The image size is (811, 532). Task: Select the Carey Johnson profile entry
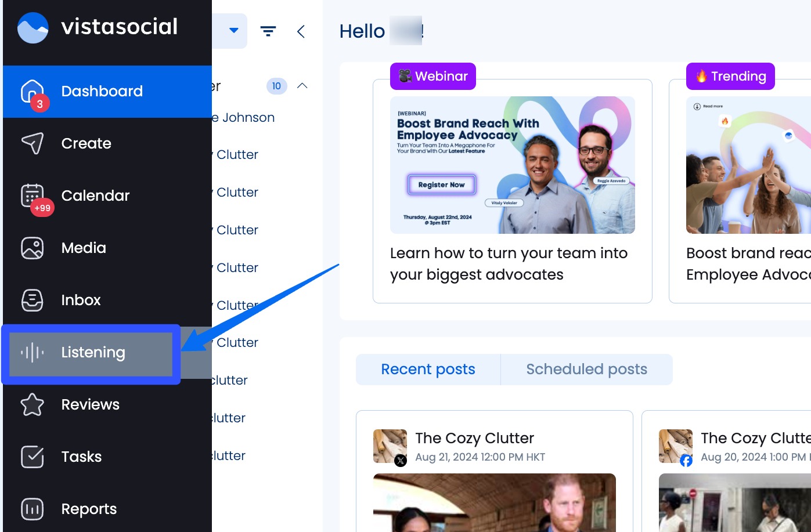click(244, 117)
